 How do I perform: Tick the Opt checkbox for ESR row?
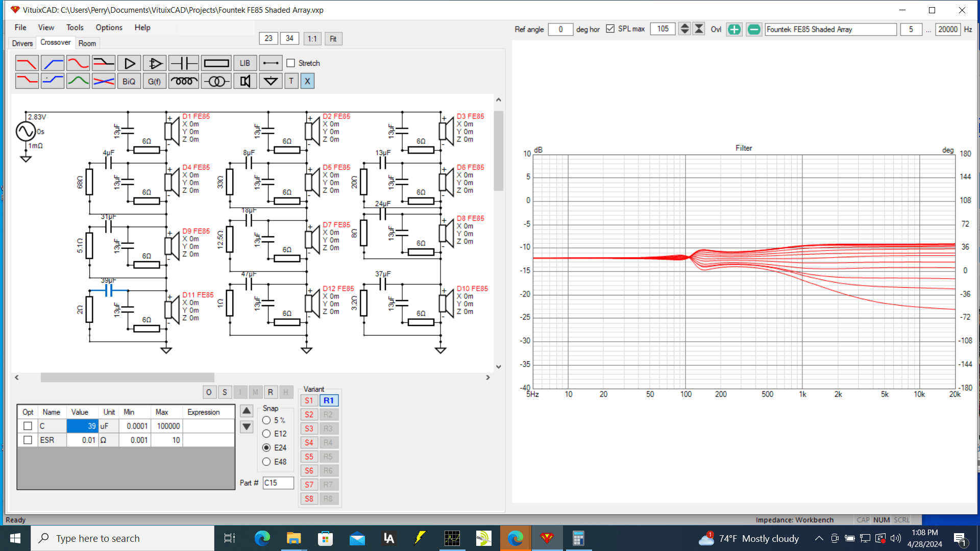(28, 440)
